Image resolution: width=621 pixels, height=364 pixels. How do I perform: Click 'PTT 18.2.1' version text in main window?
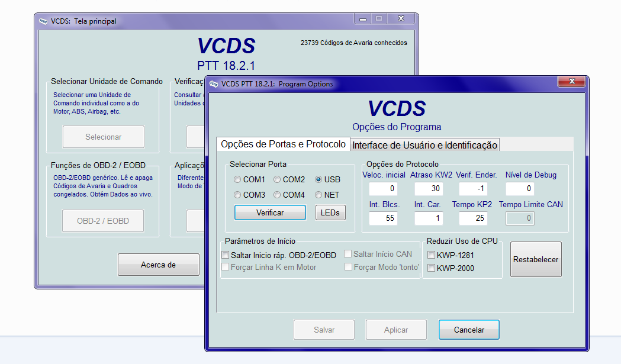pos(226,65)
